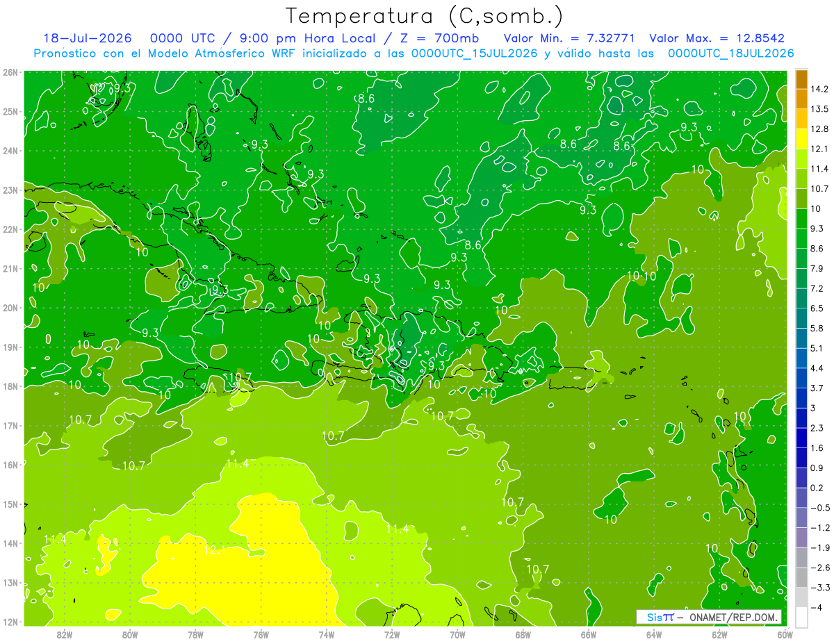Click the "78W" longitude axis label
Viewport: 834px width, 644px height.
[x=196, y=634]
